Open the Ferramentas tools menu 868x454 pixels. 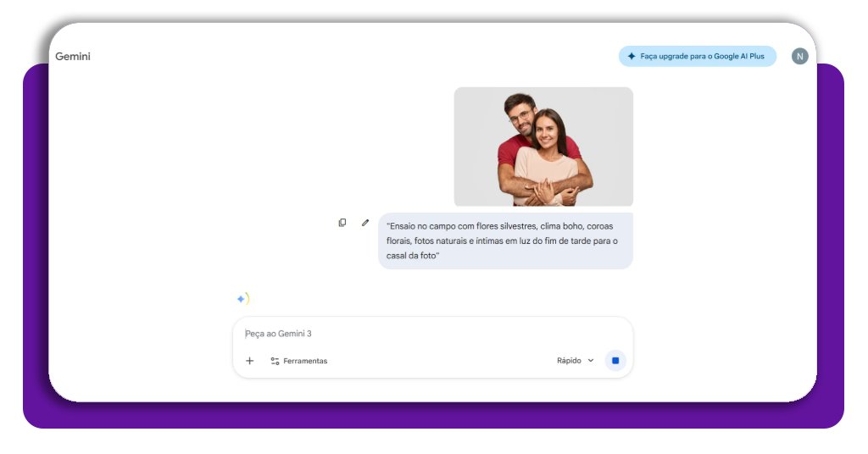[305, 361]
